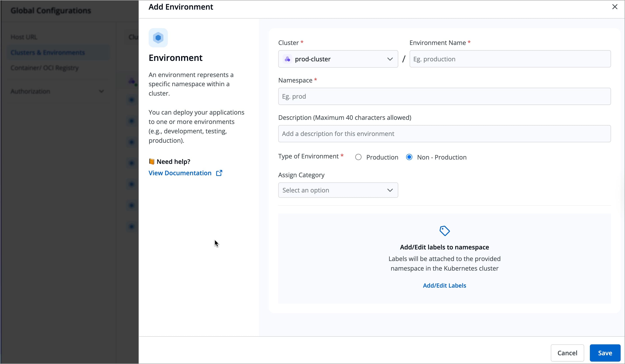Close the Add Environment panel with X

coord(615,7)
